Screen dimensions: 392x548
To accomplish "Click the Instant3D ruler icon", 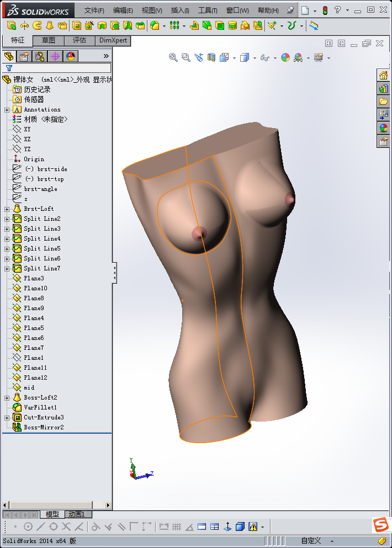I will [x=314, y=25].
